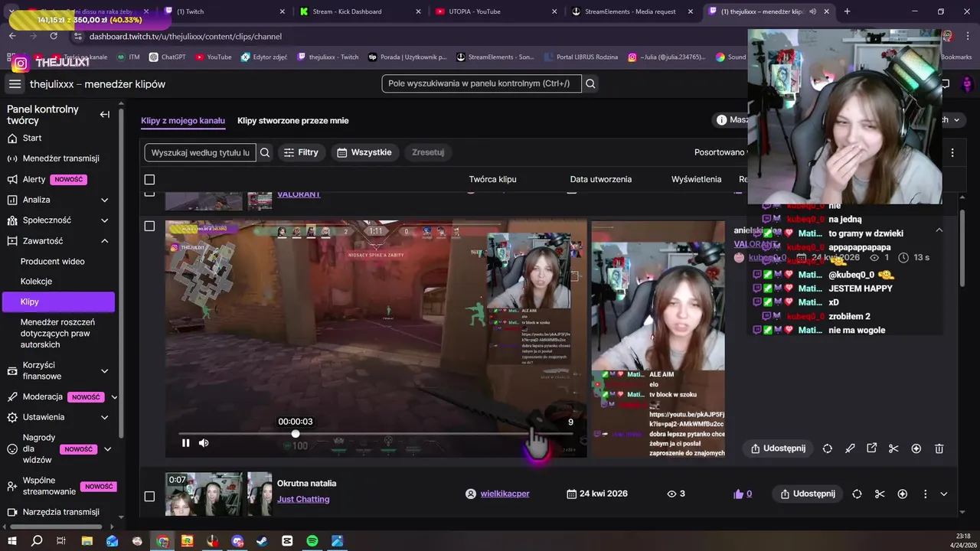Open Windows taskbar search

(37, 541)
